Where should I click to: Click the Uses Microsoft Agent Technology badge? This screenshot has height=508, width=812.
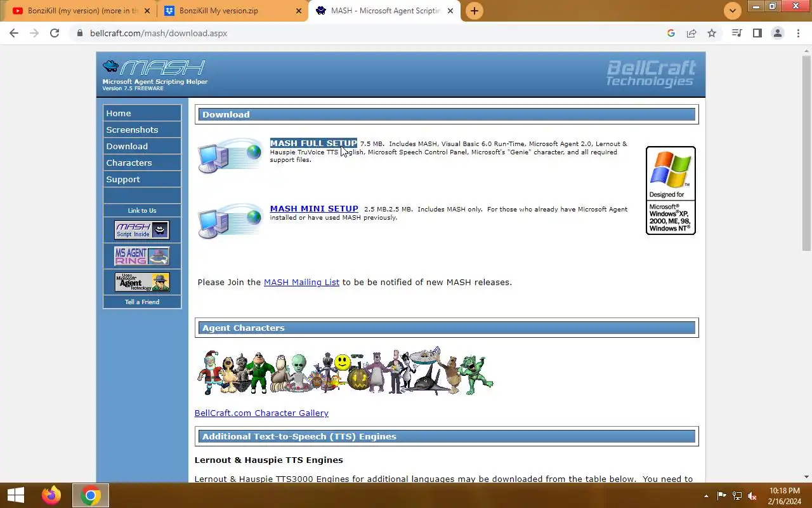pos(142,282)
